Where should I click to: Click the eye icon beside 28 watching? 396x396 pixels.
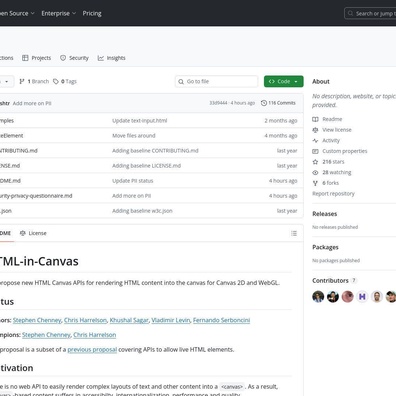(315, 172)
